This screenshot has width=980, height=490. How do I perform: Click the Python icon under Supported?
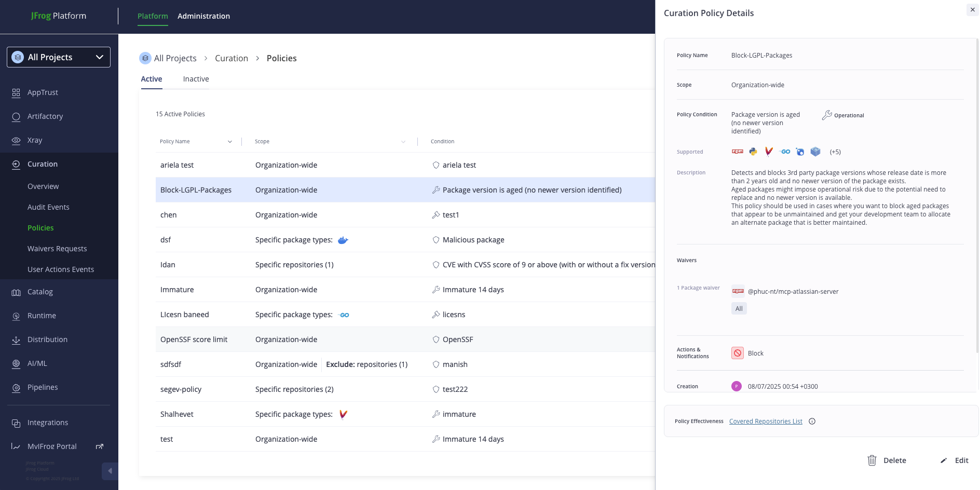click(x=753, y=152)
